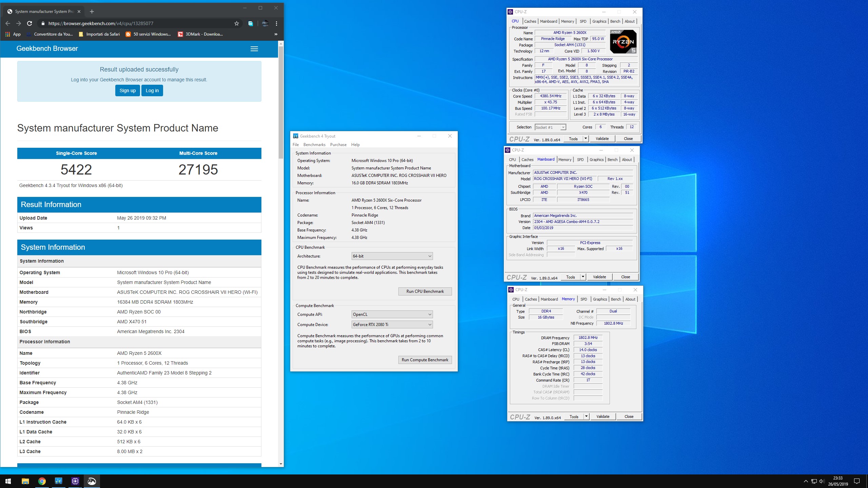Open the Chrome profile avatar
The width and height of the screenshot is (868, 488).
pyautogui.click(x=265, y=23)
